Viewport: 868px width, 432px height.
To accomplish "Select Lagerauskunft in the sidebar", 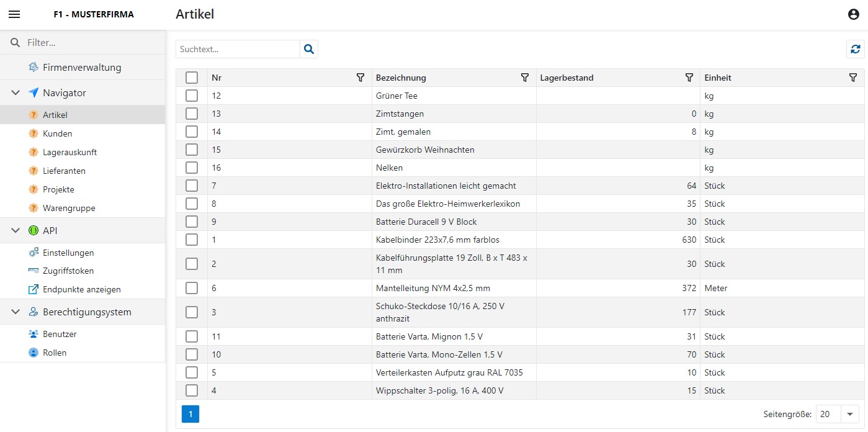I will point(69,152).
